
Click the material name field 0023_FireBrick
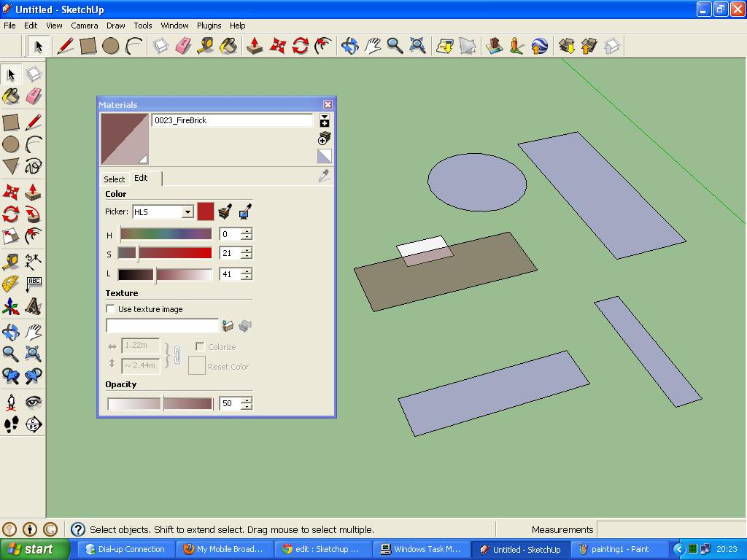(232, 120)
